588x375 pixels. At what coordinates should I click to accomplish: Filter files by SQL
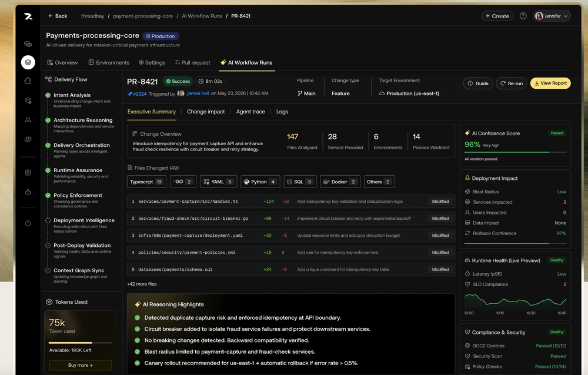[x=300, y=182]
